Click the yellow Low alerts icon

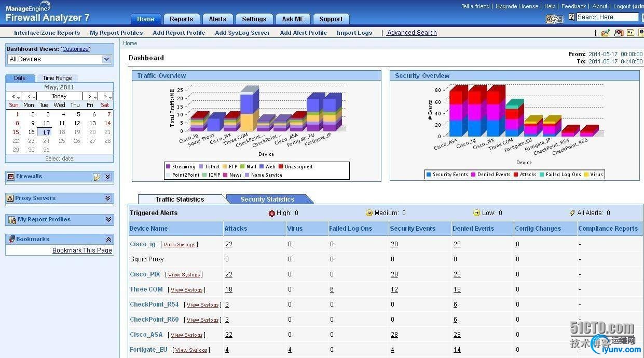(x=476, y=213)
